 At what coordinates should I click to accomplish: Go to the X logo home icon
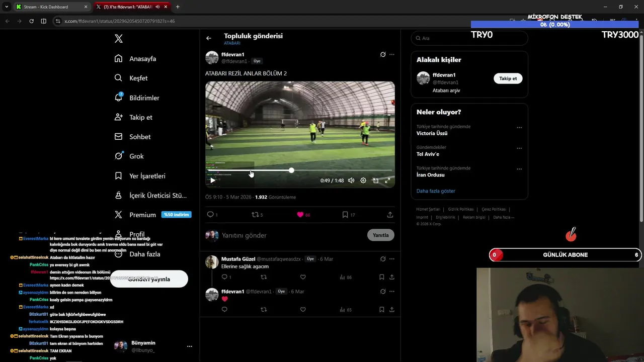point(119,39)
